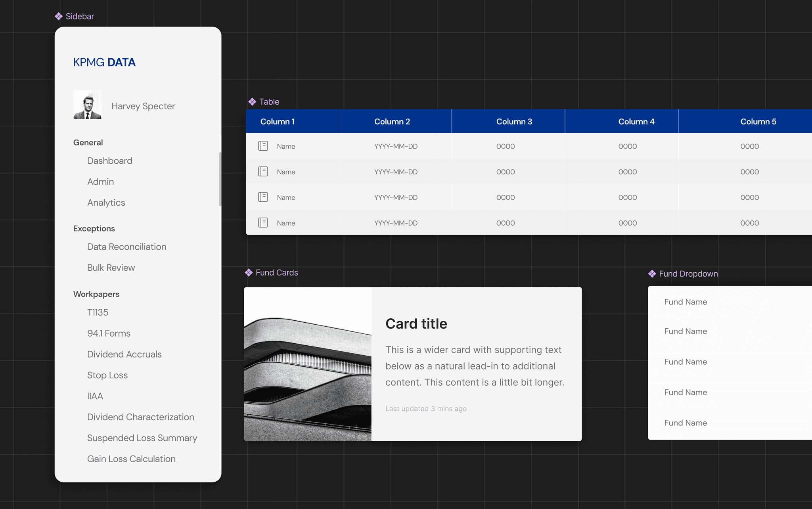Click Harvey Specter's profile photo
This screenshot has height=509, width=812.
click(x=88, y=105)
